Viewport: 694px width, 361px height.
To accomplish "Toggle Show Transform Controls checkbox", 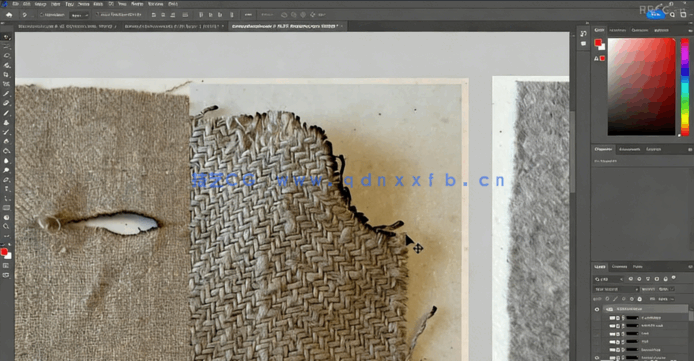I will point(98,15).
